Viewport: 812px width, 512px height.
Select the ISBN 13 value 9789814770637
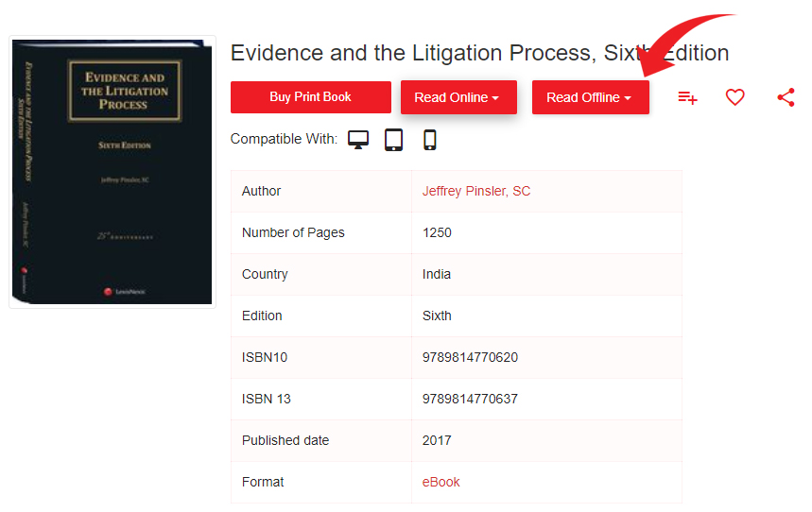(x=470, y=399)
